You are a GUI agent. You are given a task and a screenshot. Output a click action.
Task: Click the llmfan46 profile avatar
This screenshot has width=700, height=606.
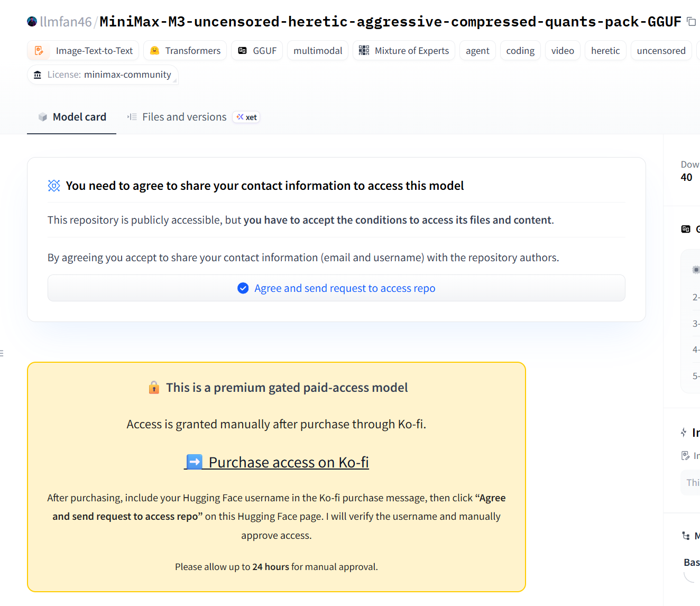[x=32, y=22]
